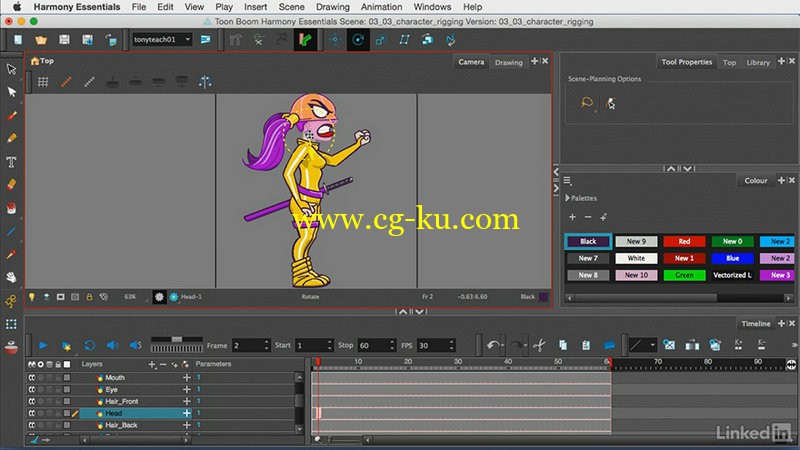The width and height of the screenshot is (800, 450).
Task: Select the Hair_Front layer
Action: (x=121, y=402)
